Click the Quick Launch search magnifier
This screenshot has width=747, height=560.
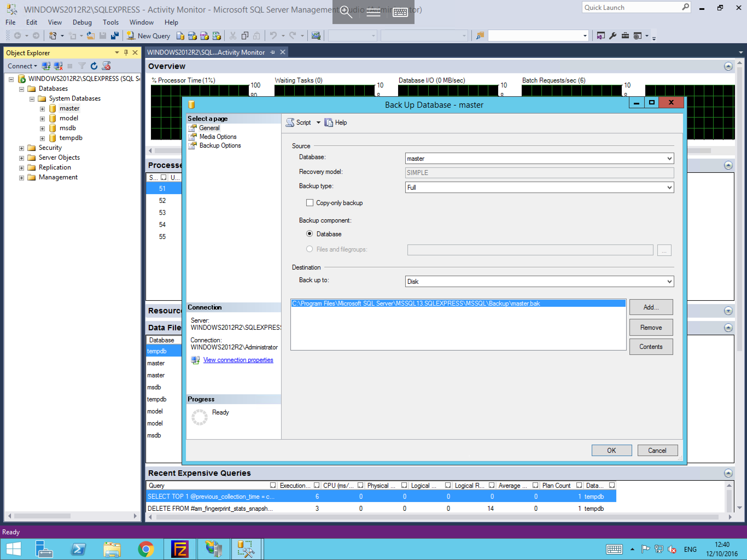685,7
